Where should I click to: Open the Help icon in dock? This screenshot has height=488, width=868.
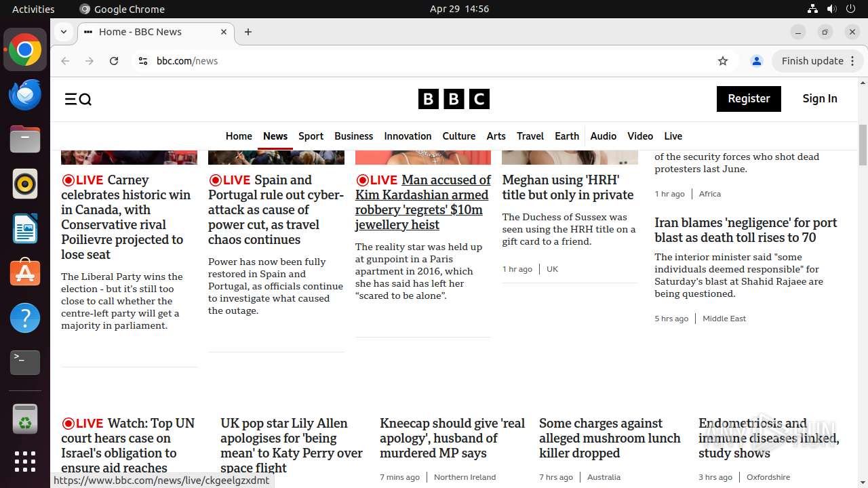(25, 318)
